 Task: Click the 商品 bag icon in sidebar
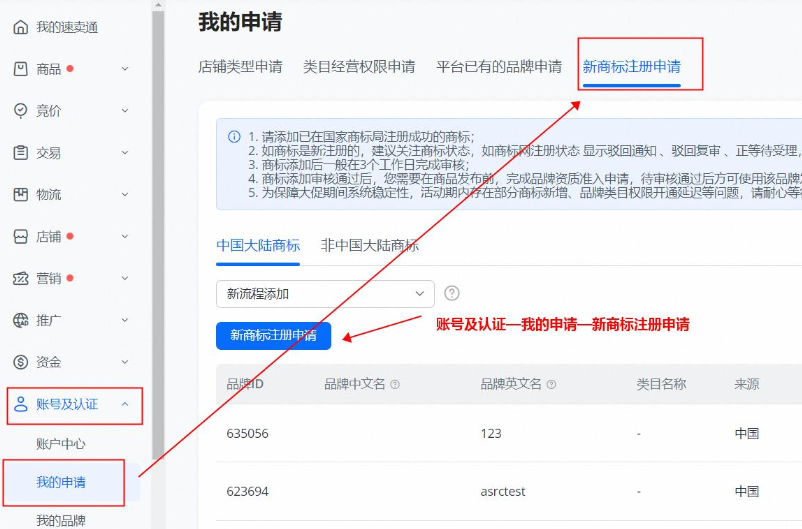(x=21, y=69)
